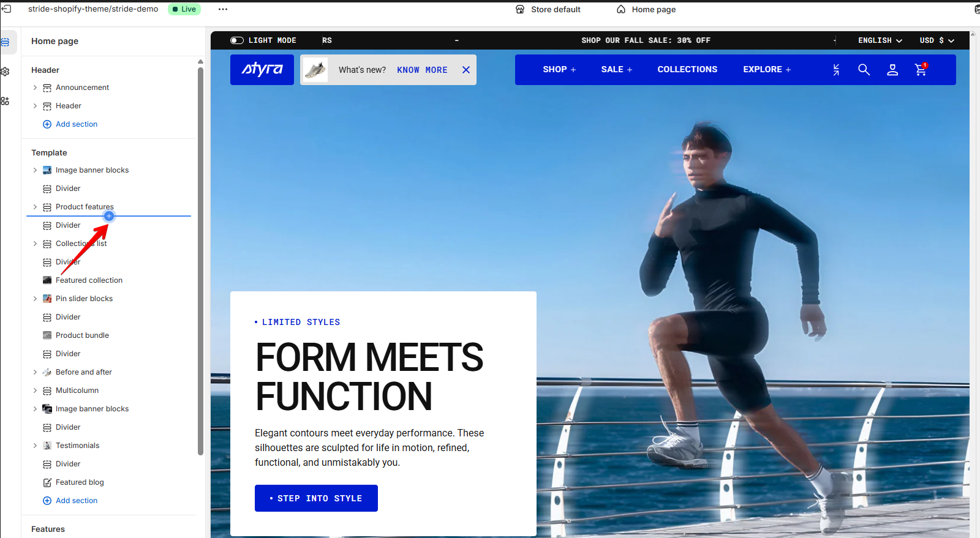
Task: Open the three-dots more actions menu
Action: click(223, 9)
